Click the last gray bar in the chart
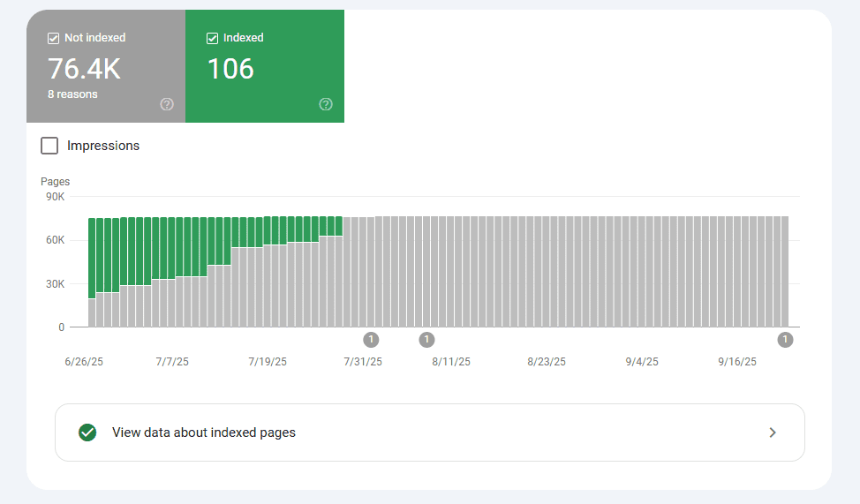Image resolution: width=860 pixels, height=504 pixels. point(784,272)
